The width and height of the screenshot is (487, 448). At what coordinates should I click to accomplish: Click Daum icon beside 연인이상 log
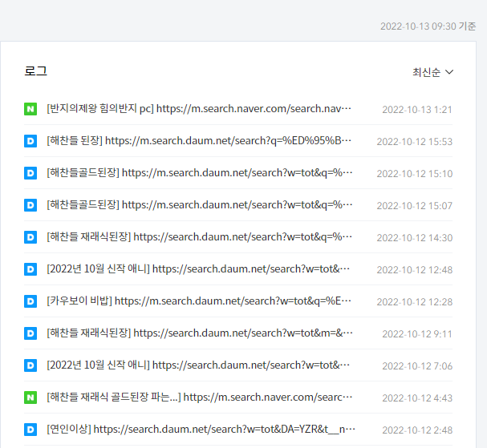coord(30,430)
